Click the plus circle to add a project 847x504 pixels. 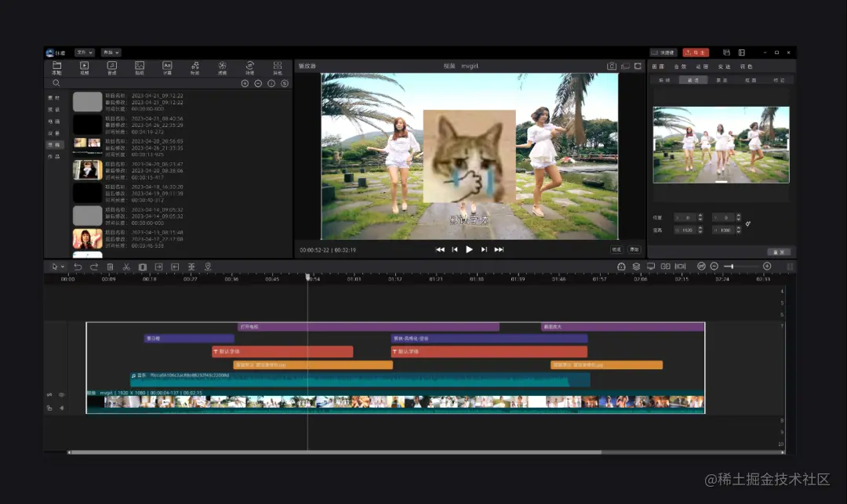pyautogui.click(x=245, y=83)
